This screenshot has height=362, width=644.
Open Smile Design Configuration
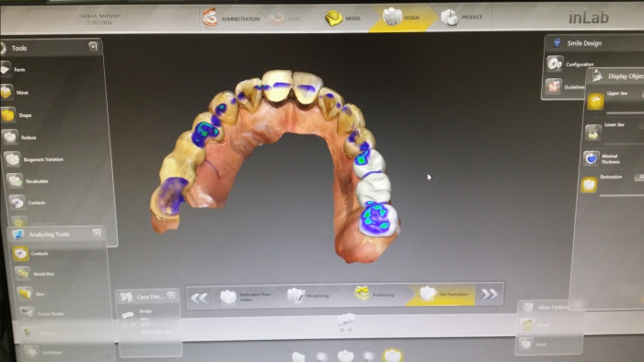pyautogui.click(x=570, y=64)
